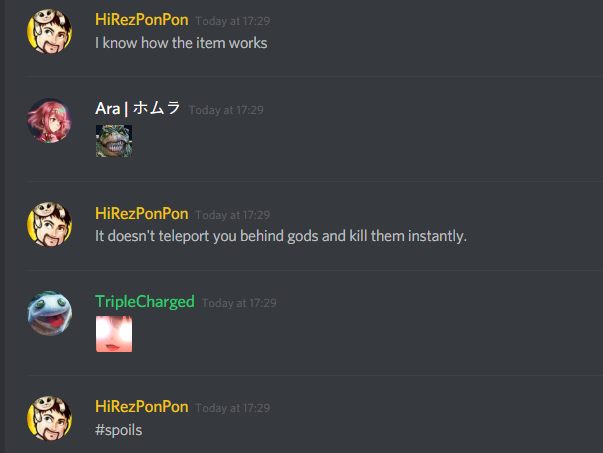This screenshot has width=603, height=453.
Task: Open the glowing-eyes face emoji from TripleCharged
Action: click(x=114, y=334)
